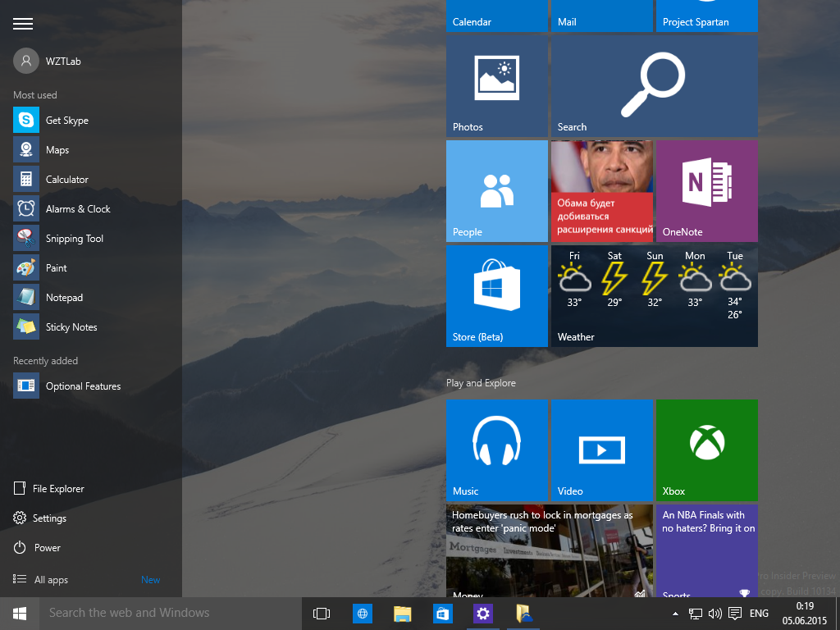Screen dimensions: 840x630
Task: Switch the ENG input language indicator
Action: pos(759,614)
